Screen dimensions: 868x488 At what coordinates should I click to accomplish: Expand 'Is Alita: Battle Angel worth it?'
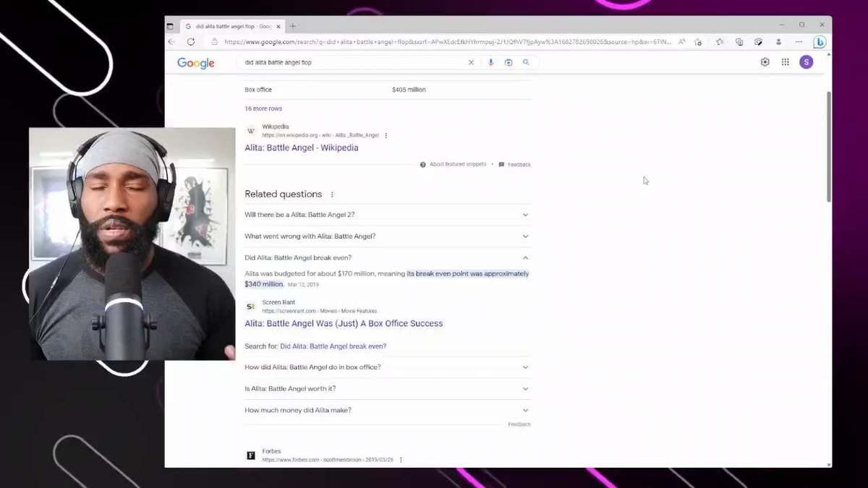pos(387,389)
